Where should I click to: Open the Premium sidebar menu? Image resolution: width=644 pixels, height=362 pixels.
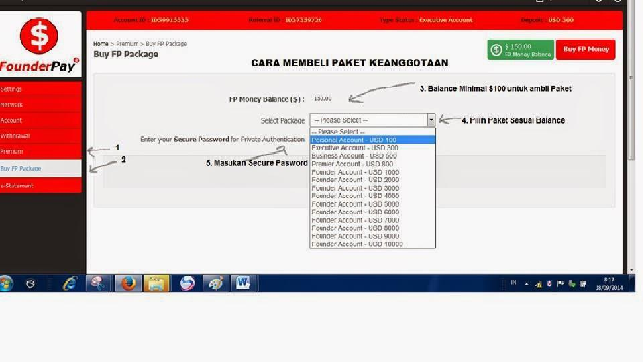tap(41, 151)
